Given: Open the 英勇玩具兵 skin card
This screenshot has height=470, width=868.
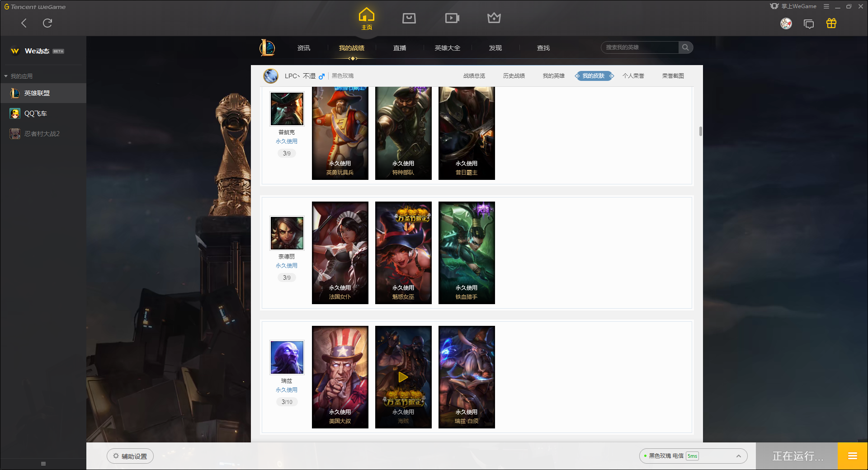Looking at the screenshot, I should (340, 133).
